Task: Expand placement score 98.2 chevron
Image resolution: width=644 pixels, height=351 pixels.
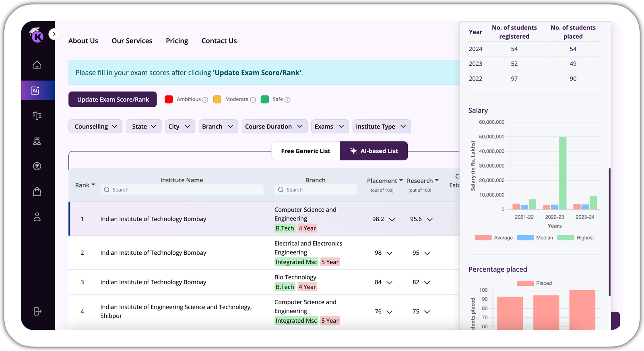Action: point(392,220)
